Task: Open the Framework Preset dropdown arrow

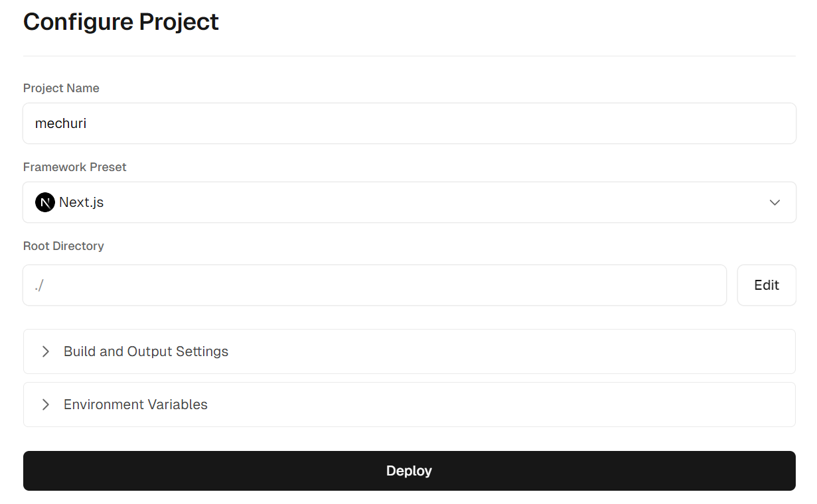Action: click(774, 202)
